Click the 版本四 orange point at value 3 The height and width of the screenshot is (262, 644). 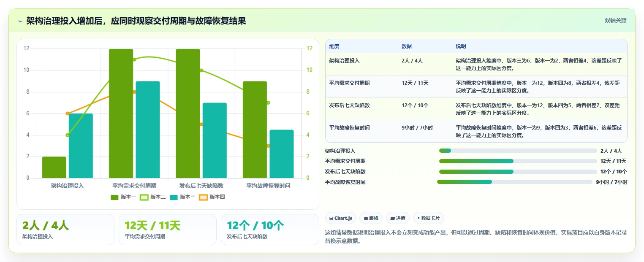[268, 146]
